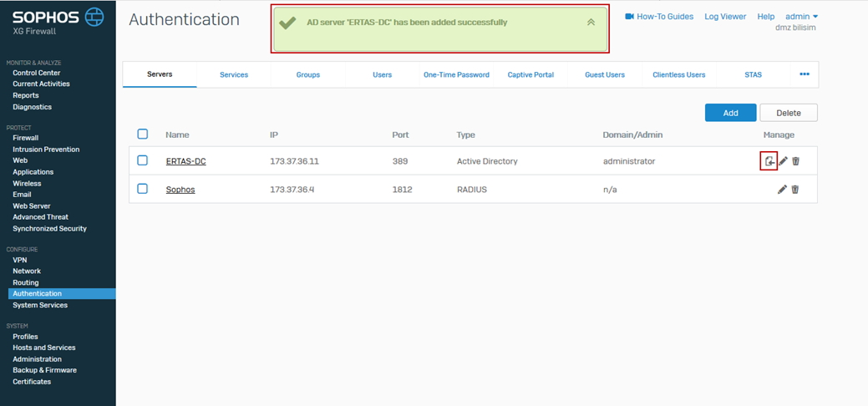Open VPN in sidebar
The width and height of the screenshot is (868, 406).
pos(20,259)
